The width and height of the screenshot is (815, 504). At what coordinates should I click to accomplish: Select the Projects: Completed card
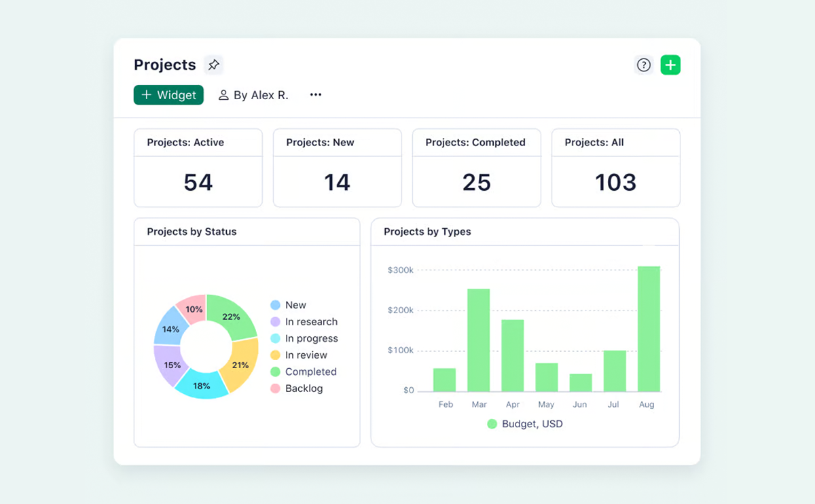477,168
